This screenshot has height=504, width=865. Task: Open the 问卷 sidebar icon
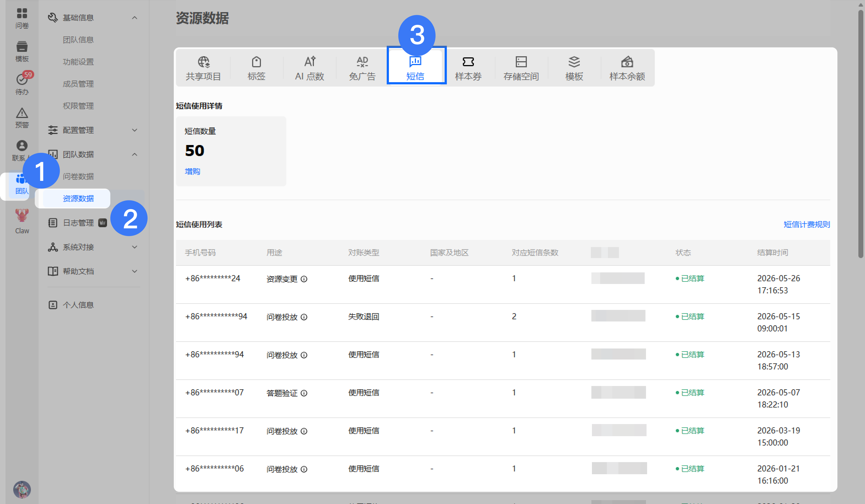pyautogui.click(x=22, y=18)
